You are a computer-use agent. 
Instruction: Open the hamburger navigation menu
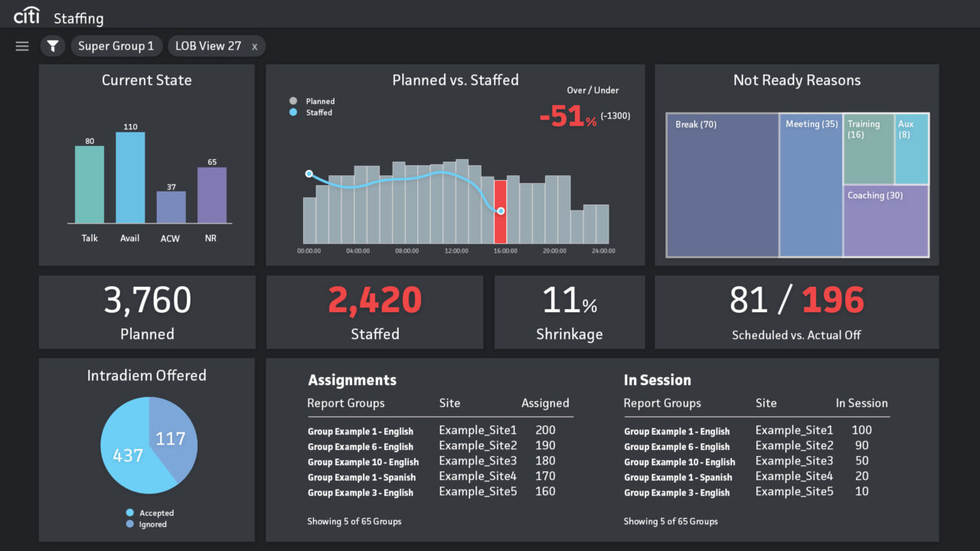[21, 46]
